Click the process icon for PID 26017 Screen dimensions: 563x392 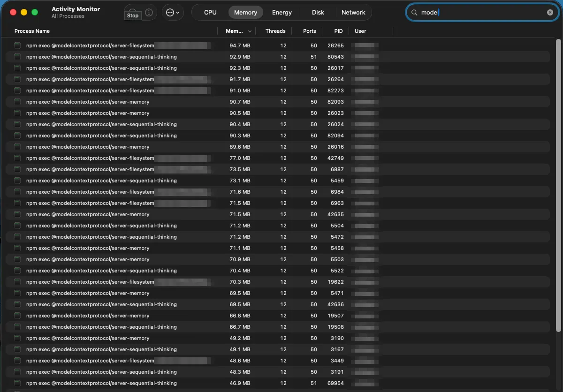pyautogui.click(x=17, y=68)
